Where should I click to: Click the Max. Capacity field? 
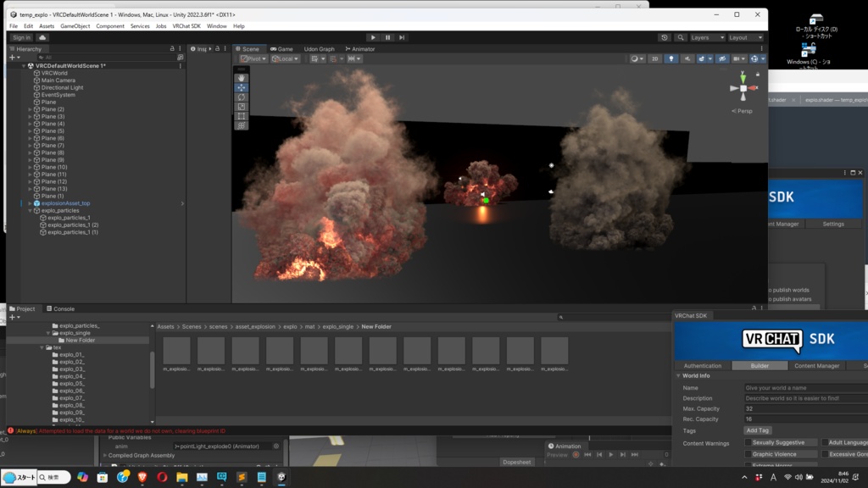806,409
